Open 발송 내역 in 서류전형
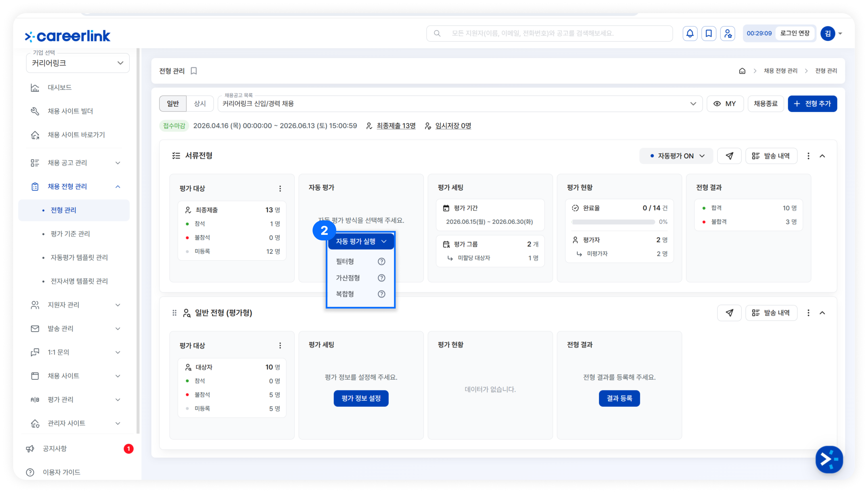This screenshot has width=868, height=493. (771, 156)
